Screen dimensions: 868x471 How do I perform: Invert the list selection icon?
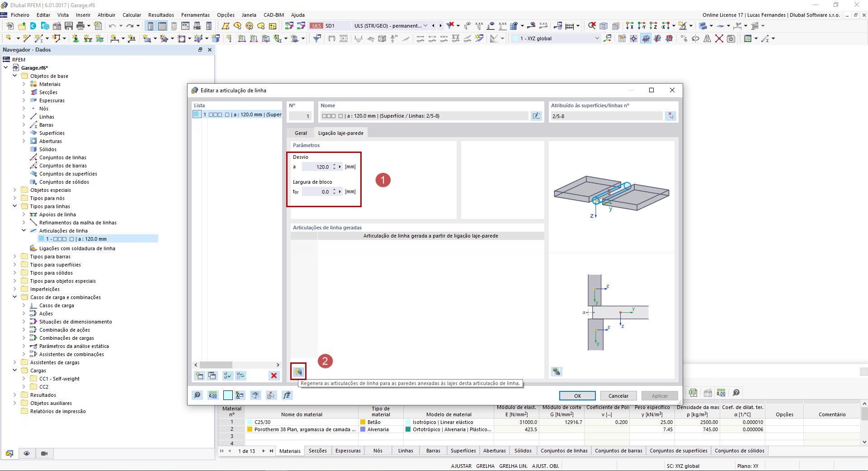click(x=241, y=376)
